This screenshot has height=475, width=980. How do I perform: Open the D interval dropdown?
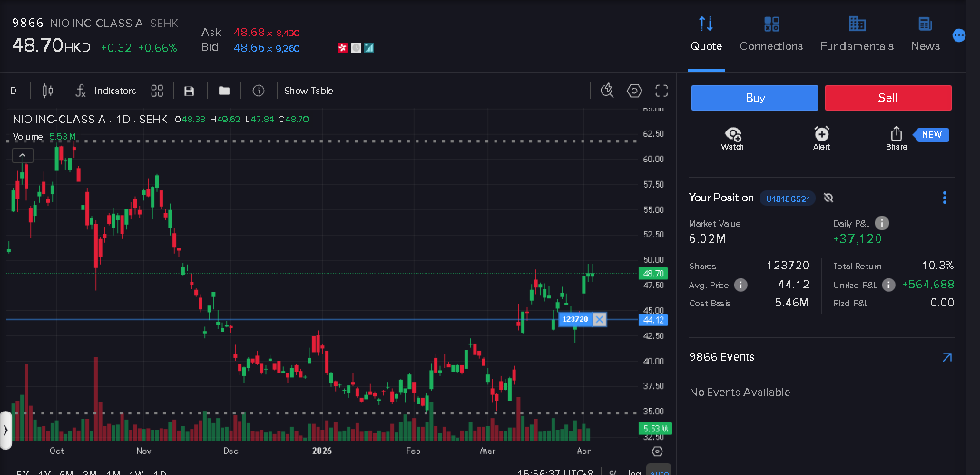pos(14,92)
